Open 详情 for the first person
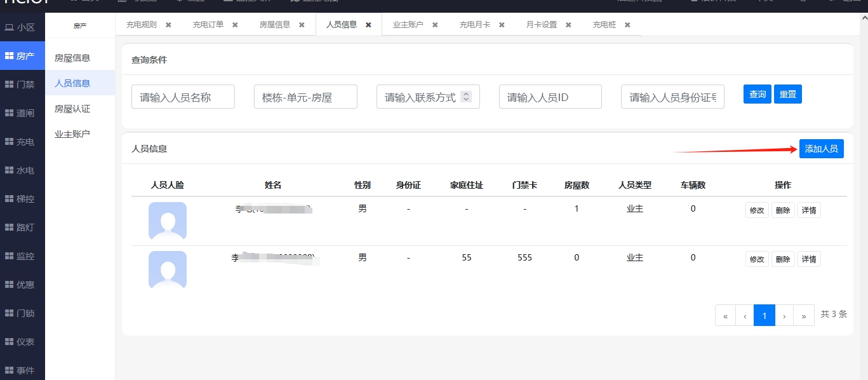Viewport: 868px width, 380px height. tap(808, 210)
